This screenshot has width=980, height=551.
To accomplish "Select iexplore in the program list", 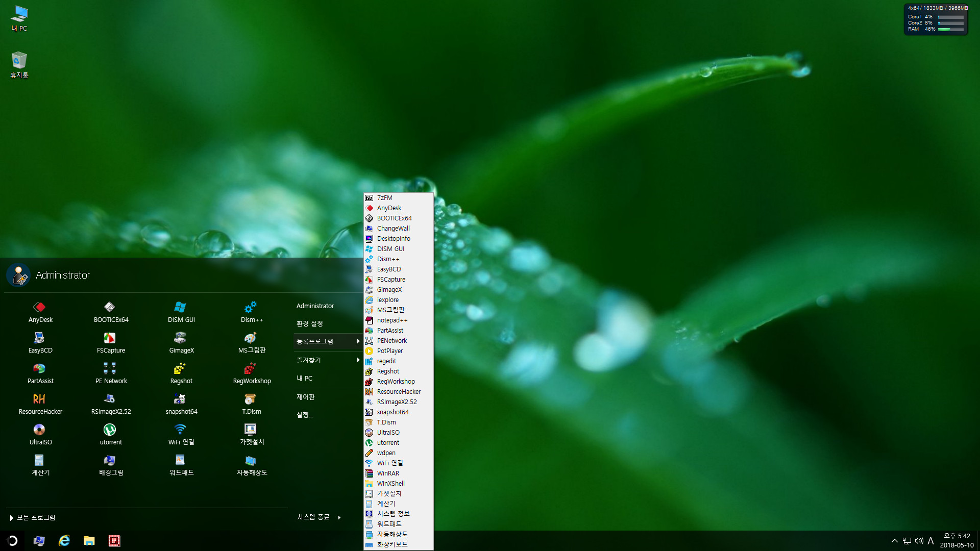I will (x=399, y=299).
